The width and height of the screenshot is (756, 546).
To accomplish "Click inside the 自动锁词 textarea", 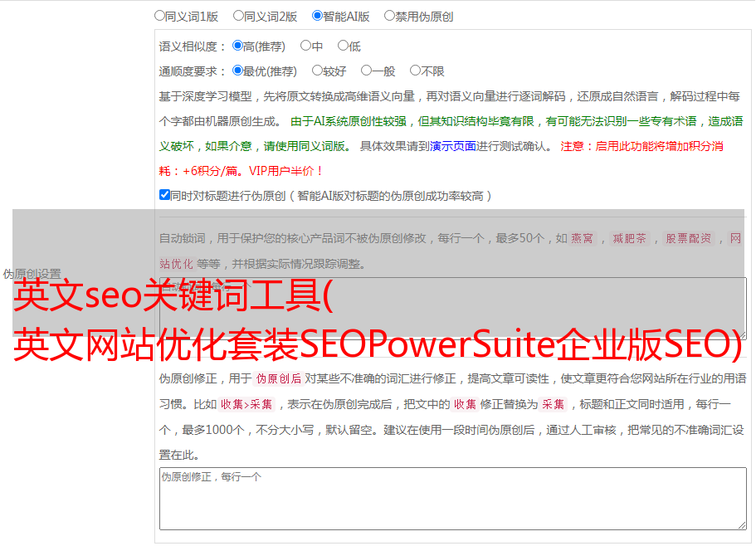I will (x=453, y=308).
